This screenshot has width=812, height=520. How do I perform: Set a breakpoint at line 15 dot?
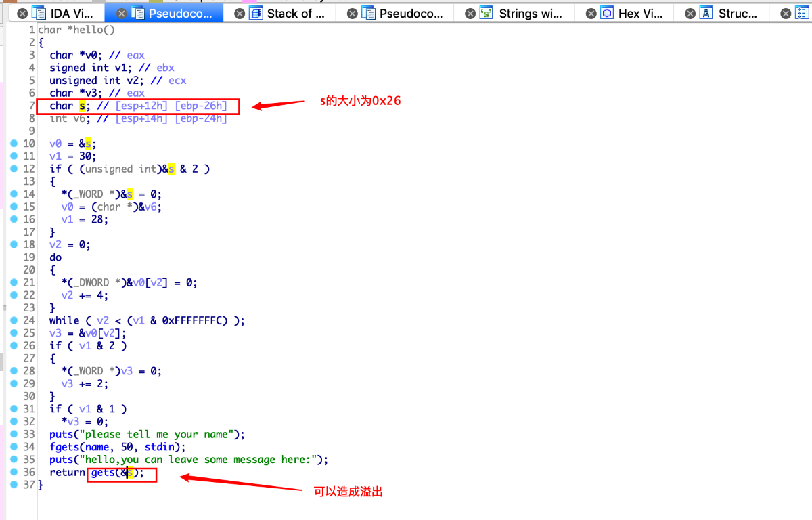point(14,207)
